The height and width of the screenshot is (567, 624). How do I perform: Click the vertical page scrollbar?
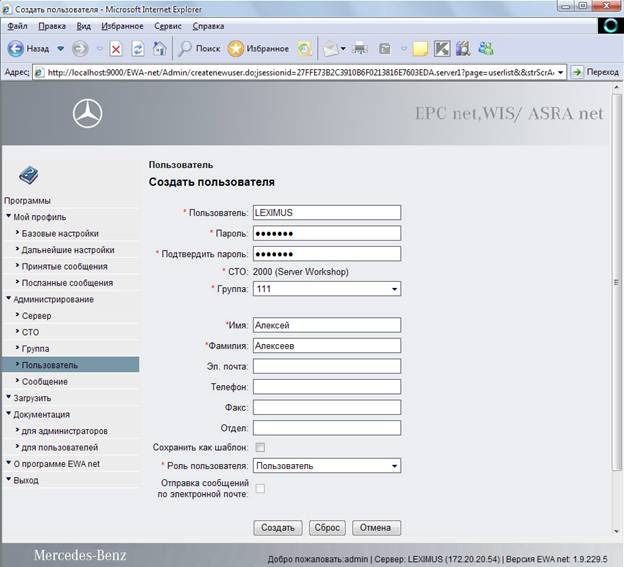pos(616,283)
